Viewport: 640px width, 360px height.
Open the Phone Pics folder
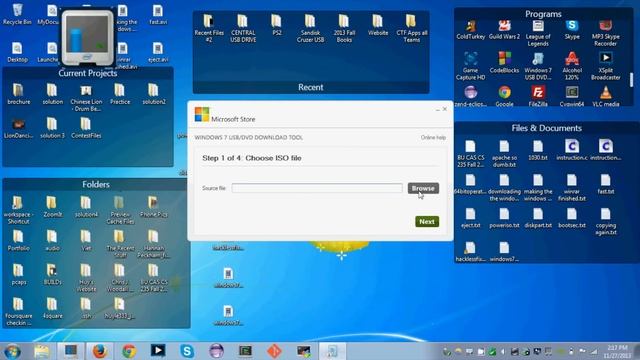(153, 207)
